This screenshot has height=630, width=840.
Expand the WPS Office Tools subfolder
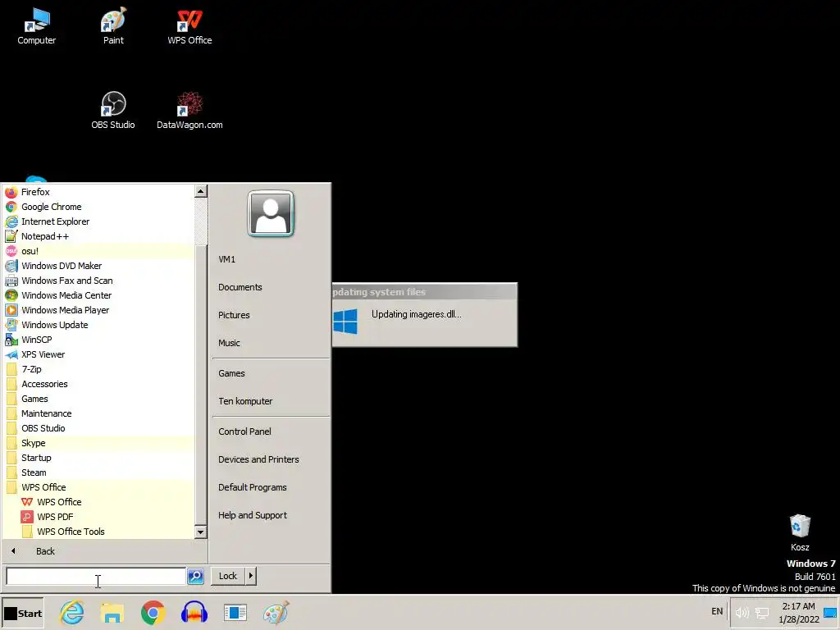71,532
